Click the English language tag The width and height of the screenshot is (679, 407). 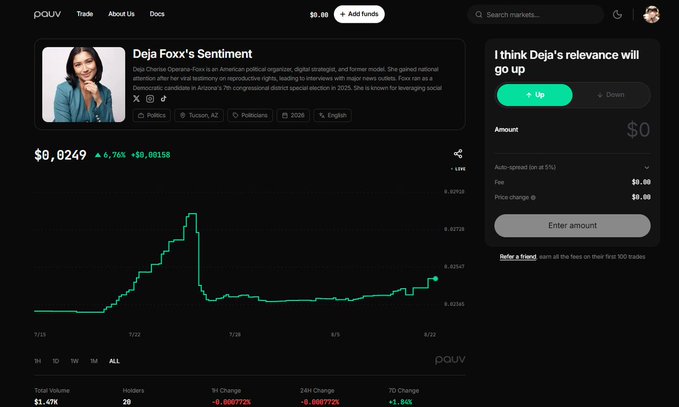tap(333, 115)
